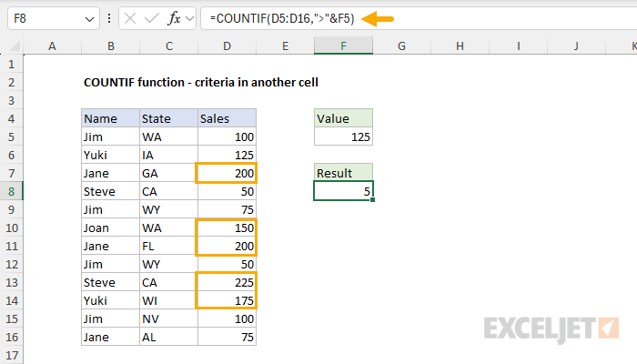This screenshot has height=364, width=637.
Task: Expand the dropdown arrow beside fx
Action: click(189, 19)
